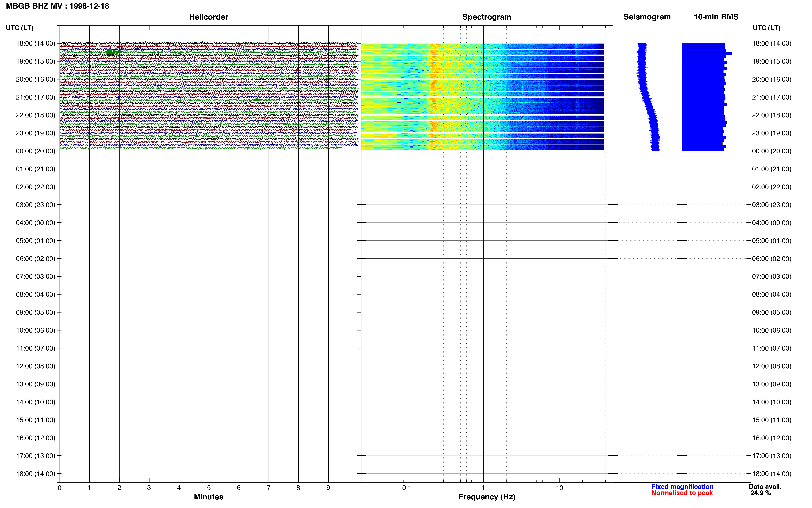Click right axis label 17:00 (13:00)
Viewport: 812px width, 508px height.
tap(772, 456)
